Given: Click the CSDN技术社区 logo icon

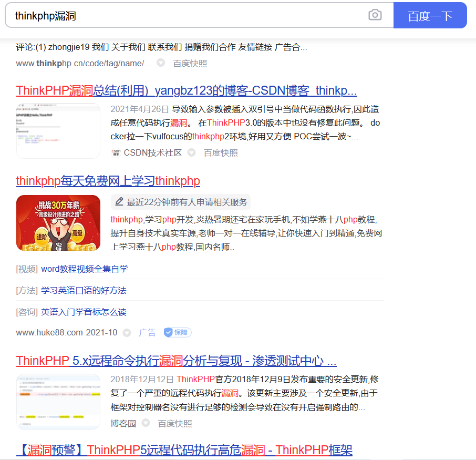Looking at the screenshot, I should tap(116, 152).
